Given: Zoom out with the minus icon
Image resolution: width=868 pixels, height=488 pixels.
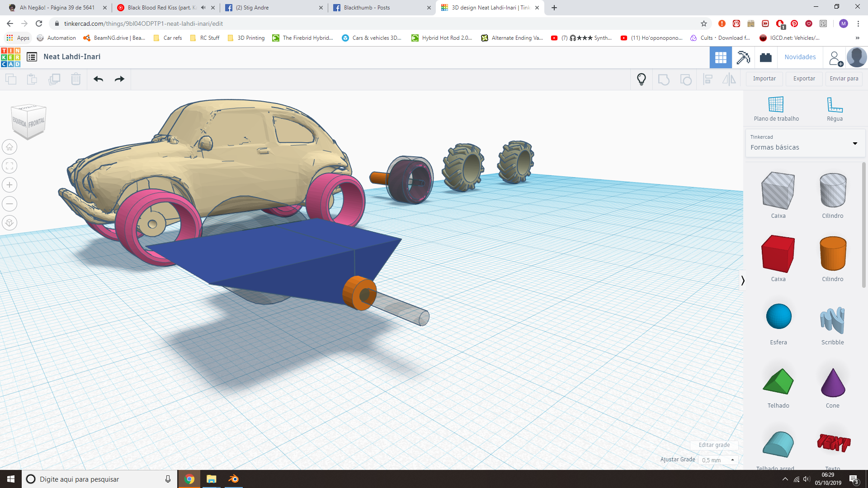Looking at the screenshot, I should coord(9,204).
